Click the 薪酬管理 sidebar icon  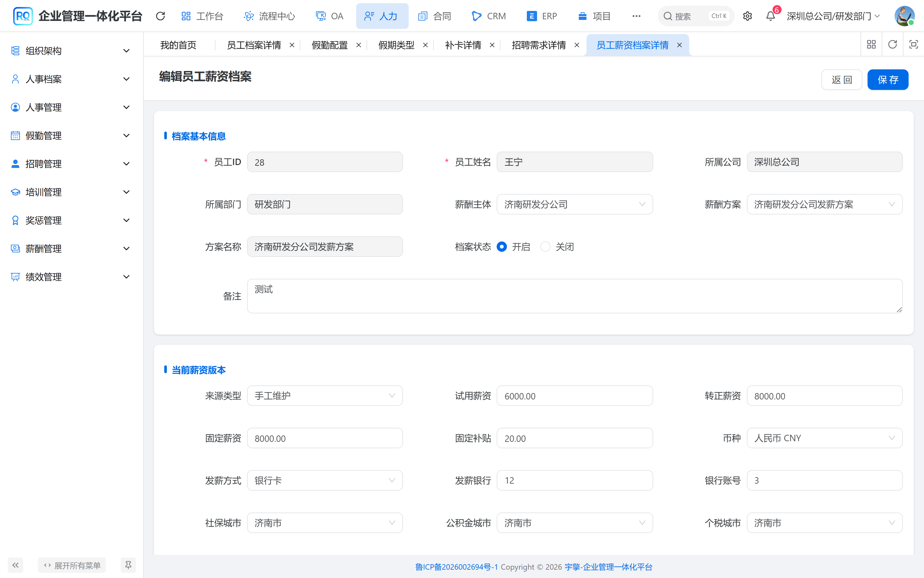(x=15, y=249)
